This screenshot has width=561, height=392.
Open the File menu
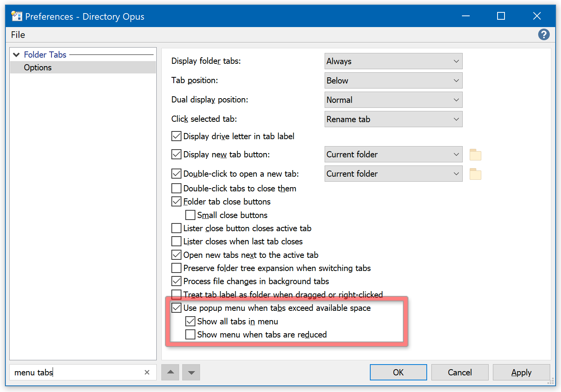pos(18,35)
